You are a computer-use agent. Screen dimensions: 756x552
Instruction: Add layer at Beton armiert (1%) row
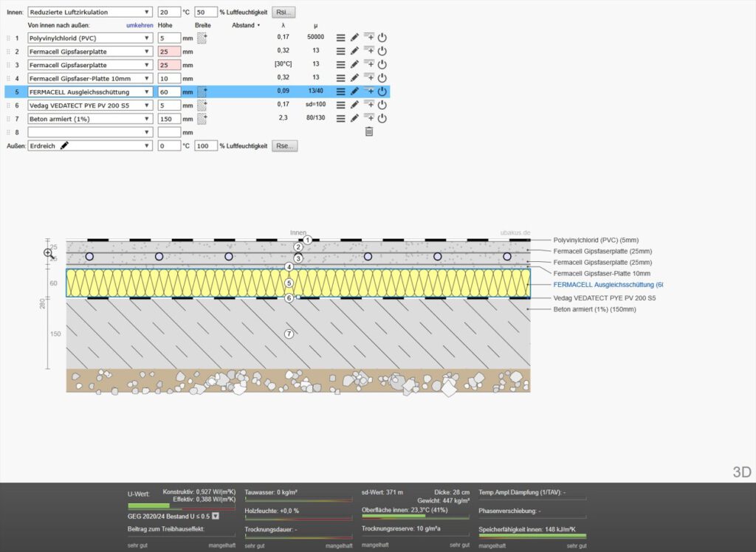pyautogui.click(x=369, y=118)
